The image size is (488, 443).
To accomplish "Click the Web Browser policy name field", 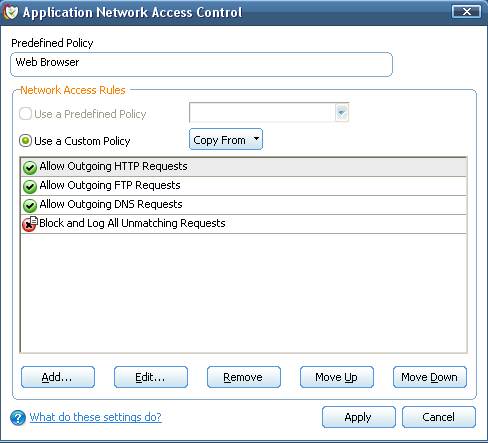I will (202, 64).
